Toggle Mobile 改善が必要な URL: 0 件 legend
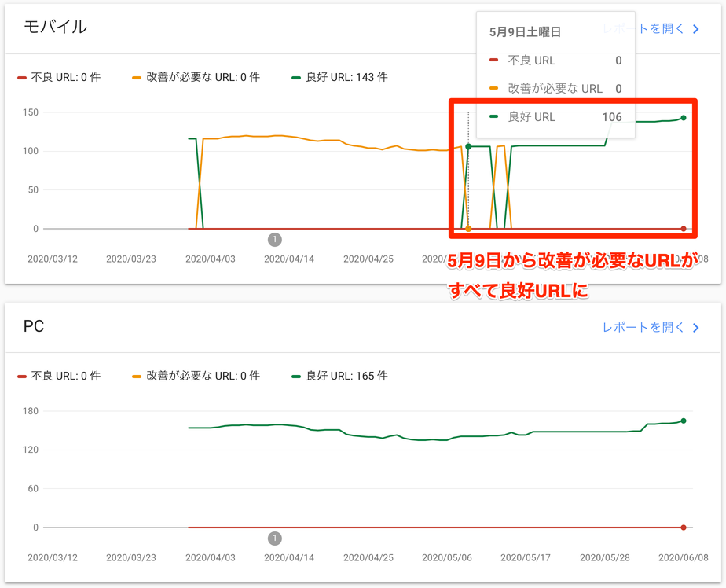 point(196,77)
